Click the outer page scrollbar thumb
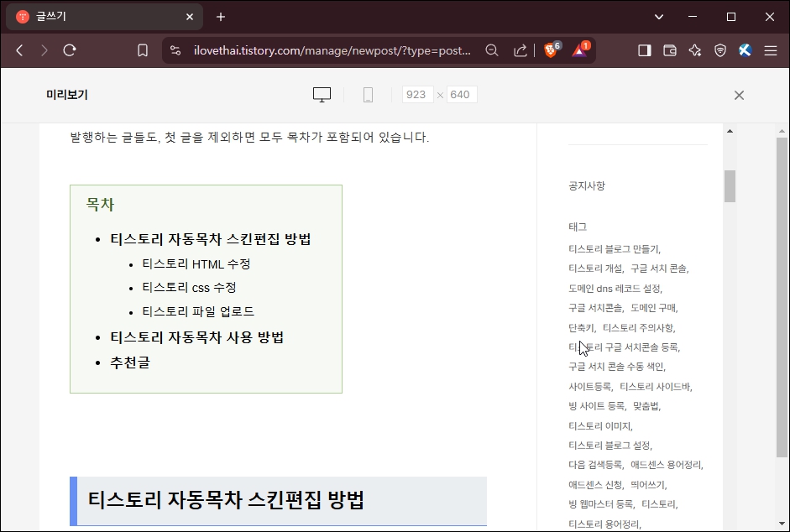Image resolution: width=790 pixels, height=532 pixels. pos(782,297)
